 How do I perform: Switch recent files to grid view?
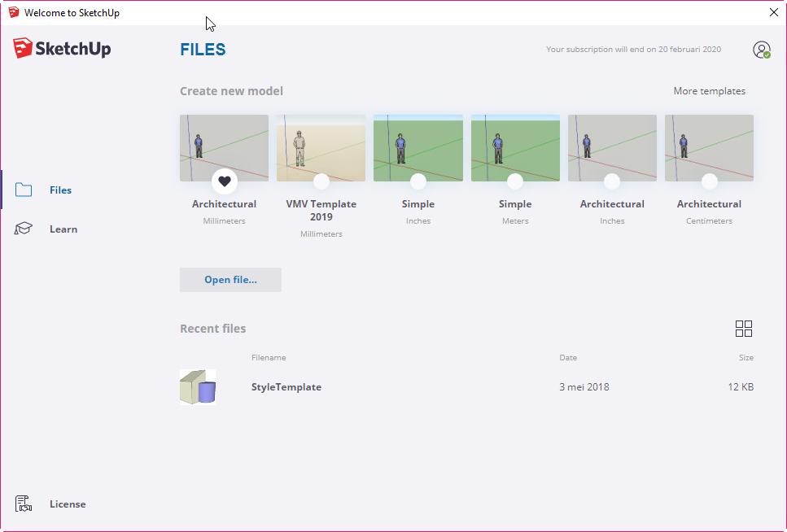[743, 329]
